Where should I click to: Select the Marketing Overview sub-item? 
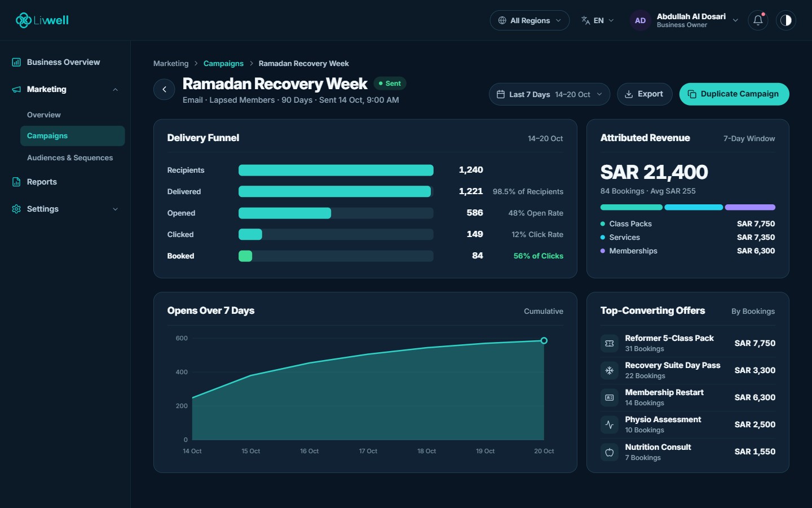(72, 115)
